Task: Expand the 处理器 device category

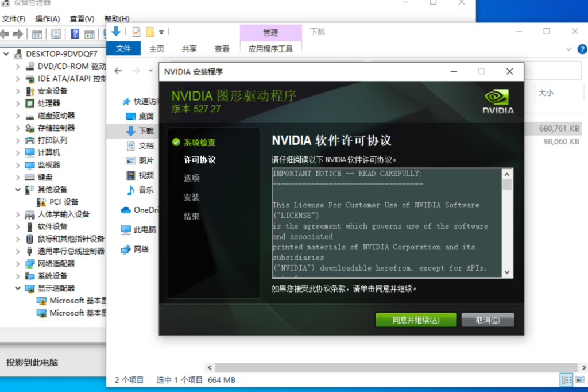Action: 18,103
